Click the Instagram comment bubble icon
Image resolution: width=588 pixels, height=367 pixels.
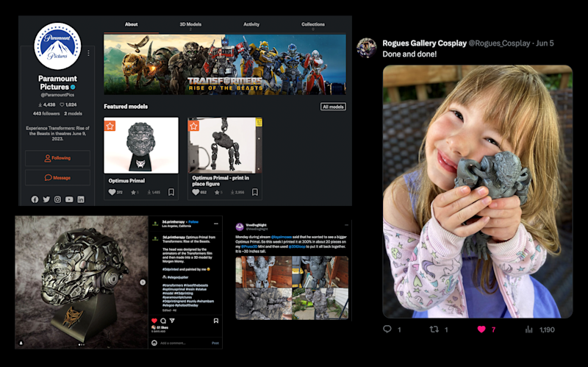[x=163, y=321]
